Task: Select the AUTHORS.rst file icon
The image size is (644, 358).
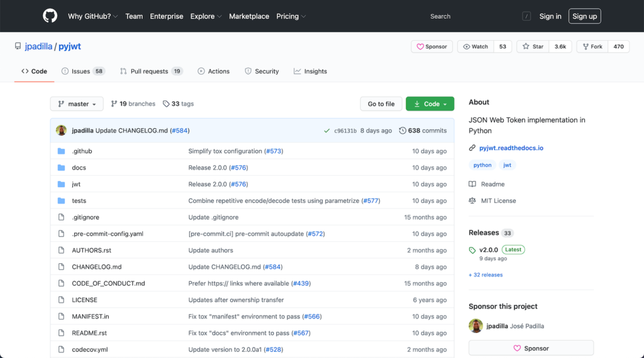Action: click(61, 250)
